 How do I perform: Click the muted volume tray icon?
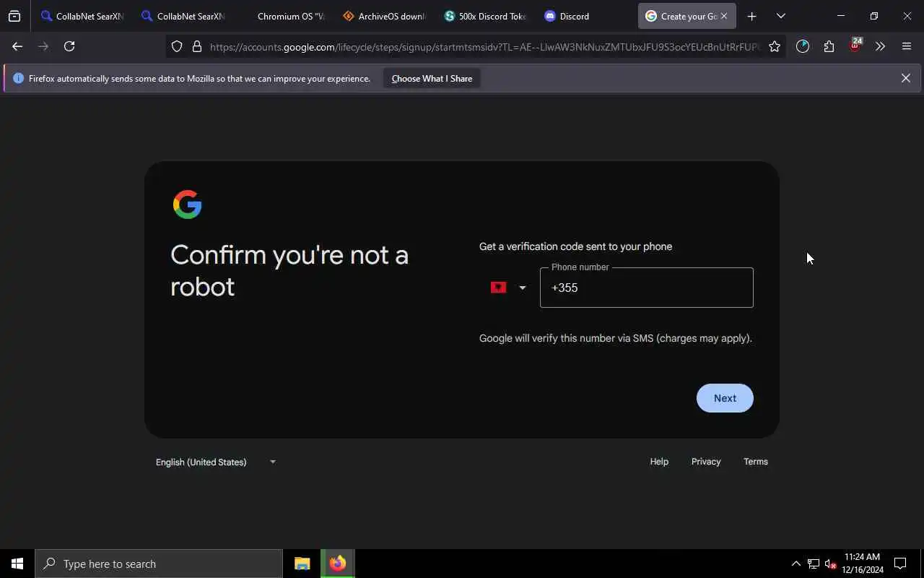[830, 564]
